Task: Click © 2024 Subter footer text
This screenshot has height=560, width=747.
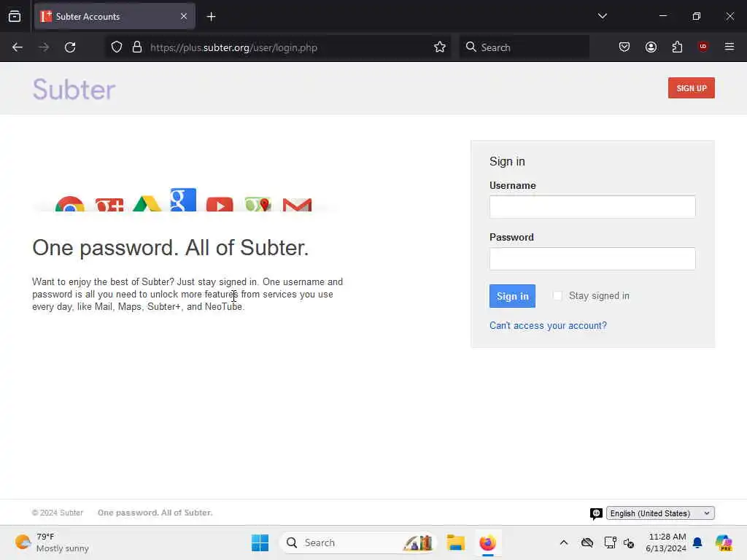Action: [58, 513]
